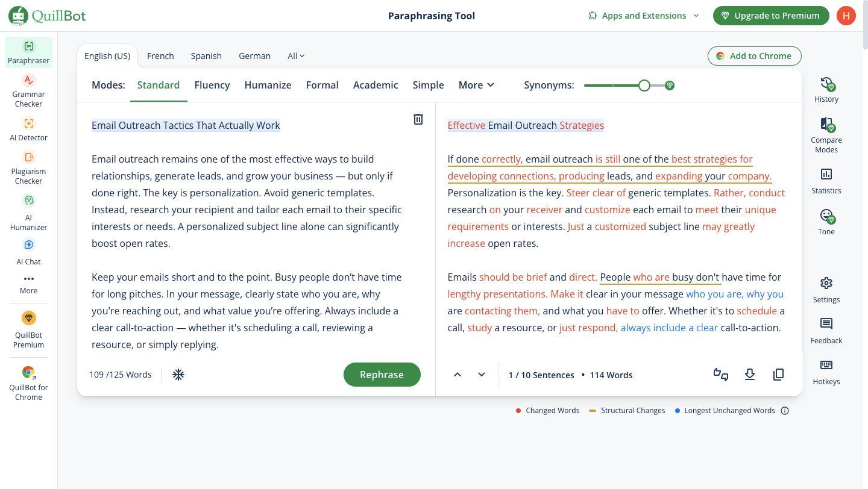Image resolution: width=868 pixels, height=489 pixels.
Task: Expand the More modes dropdown
Action: (476, 85)
